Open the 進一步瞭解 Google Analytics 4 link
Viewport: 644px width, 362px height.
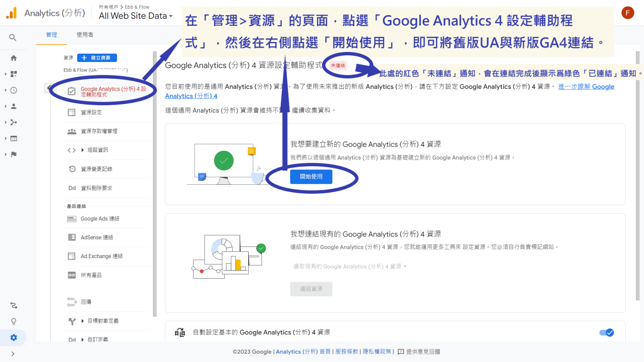click(586, 87)
